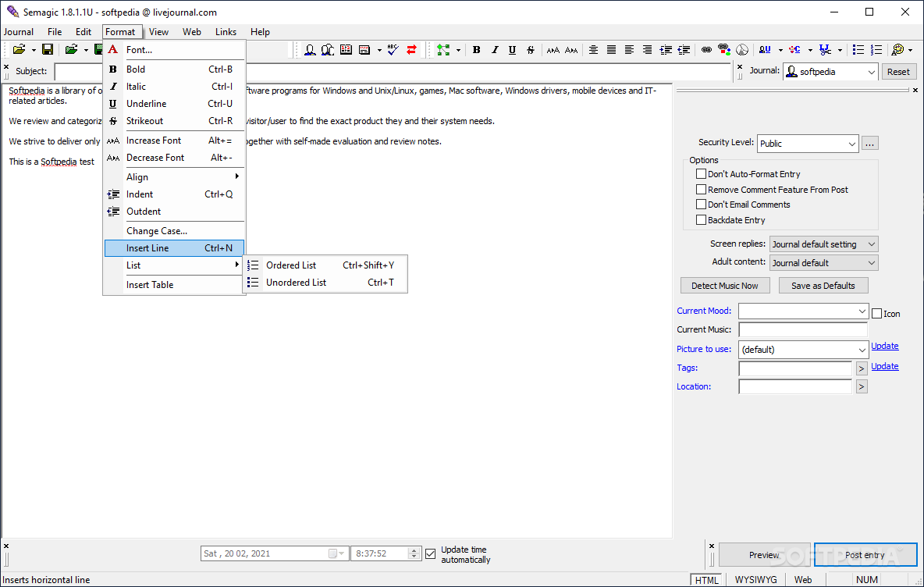
Task: Expand the Screen replies dropdown
Action: pyautogui.click(x=824, y=244)
